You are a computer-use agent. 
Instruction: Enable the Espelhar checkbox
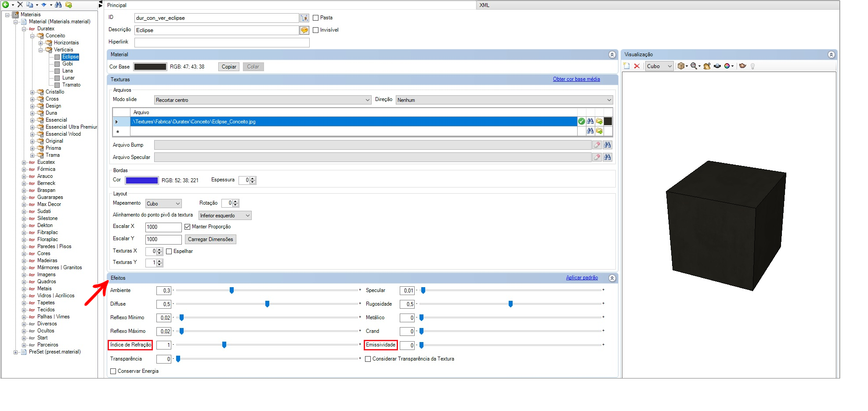(x=169, y=252)
